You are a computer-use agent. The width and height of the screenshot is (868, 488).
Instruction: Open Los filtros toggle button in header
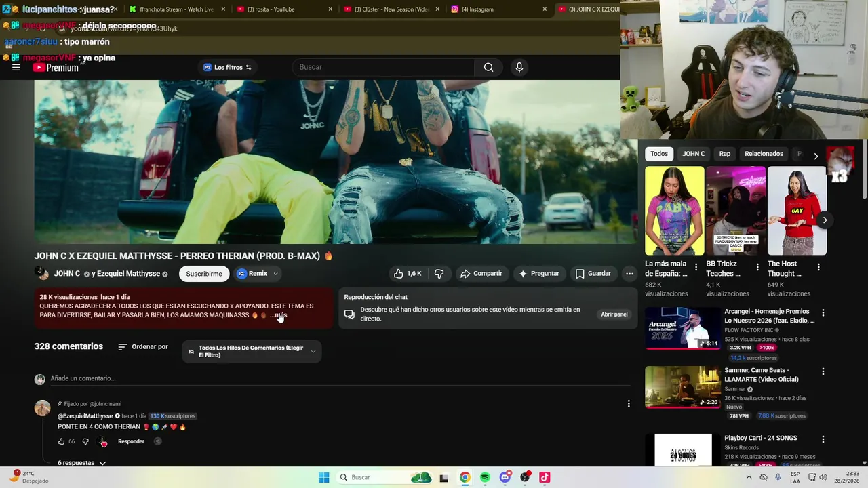(228, 67)
